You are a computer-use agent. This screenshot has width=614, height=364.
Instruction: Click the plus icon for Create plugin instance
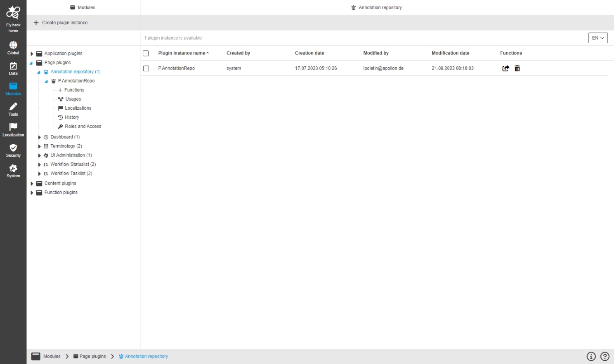coord(36,23)
